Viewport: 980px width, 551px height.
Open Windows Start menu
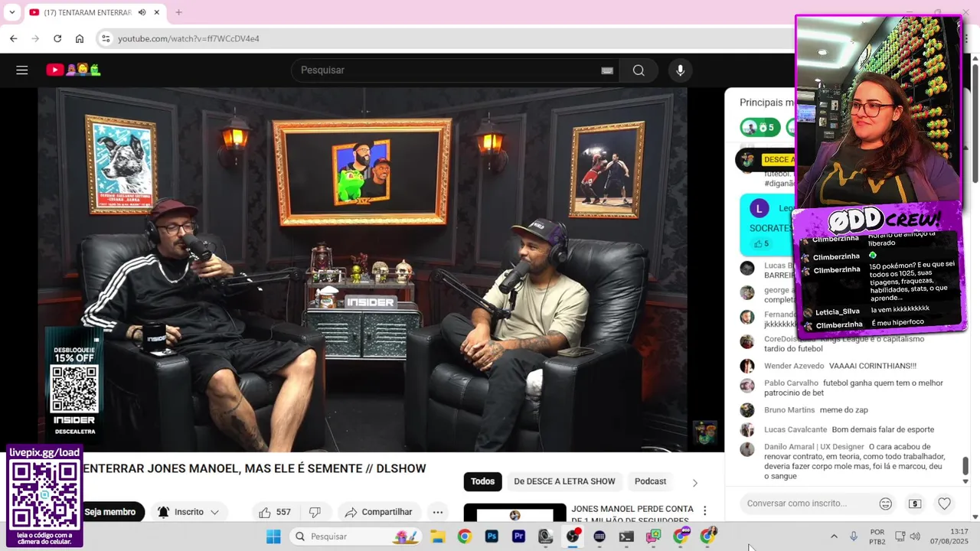(273, 536)
